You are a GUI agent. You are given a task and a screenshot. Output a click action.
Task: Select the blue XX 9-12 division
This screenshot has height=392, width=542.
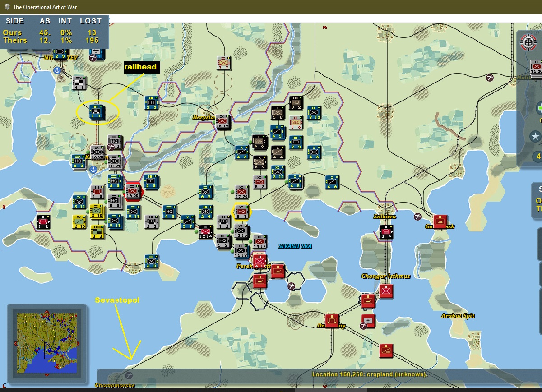pos(314,113)
